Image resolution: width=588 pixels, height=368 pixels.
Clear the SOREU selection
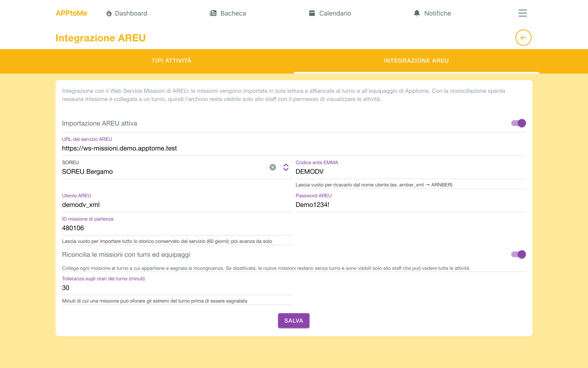tap(273, 167)
